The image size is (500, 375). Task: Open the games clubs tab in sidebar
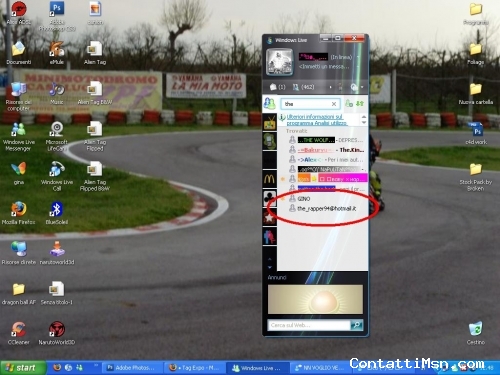[x=269, y=198]
